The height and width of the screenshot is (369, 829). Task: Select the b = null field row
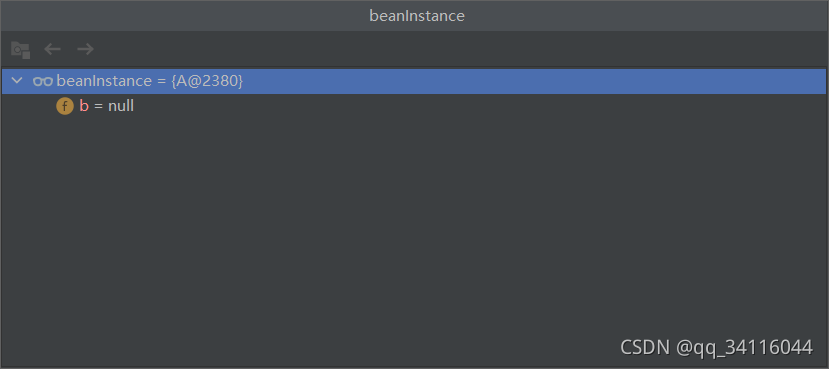[414, 106]
